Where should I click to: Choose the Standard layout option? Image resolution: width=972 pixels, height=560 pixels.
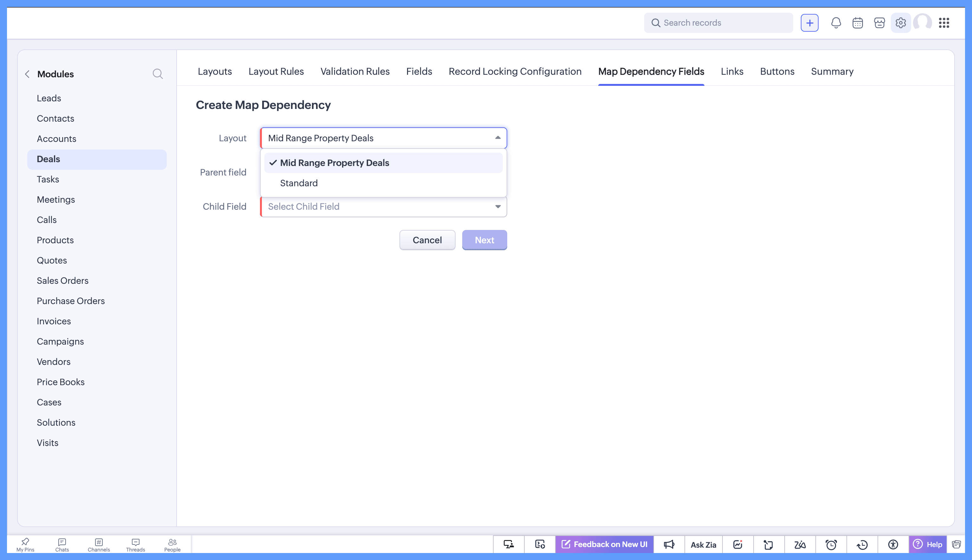(299, 183)
